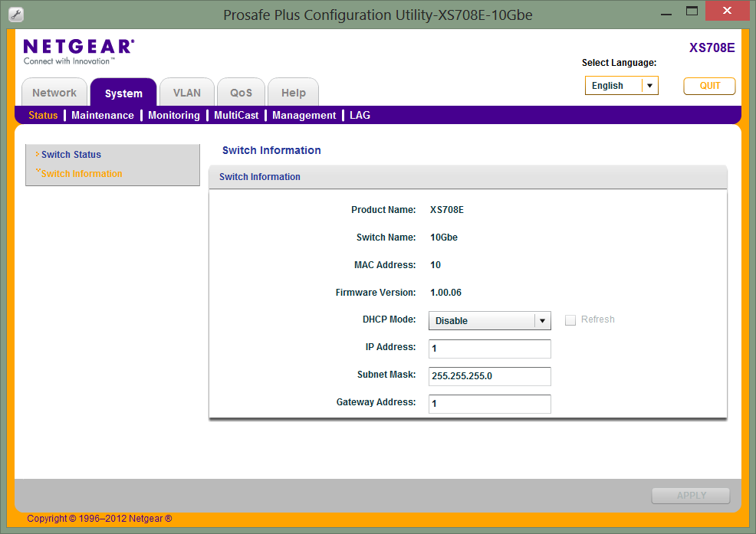Click the QUIT button
Screen dimensions: 756x534
tap(709, 86)
